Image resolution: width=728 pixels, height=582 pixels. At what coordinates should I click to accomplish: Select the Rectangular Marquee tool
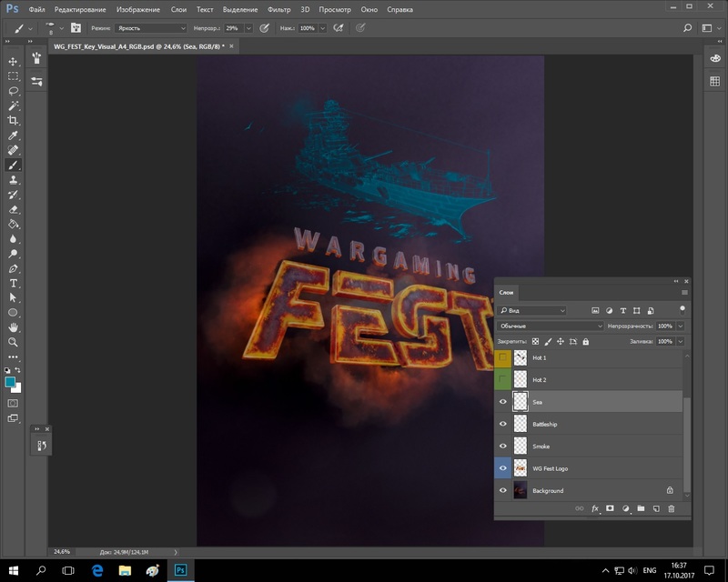[x=13, y=76]
